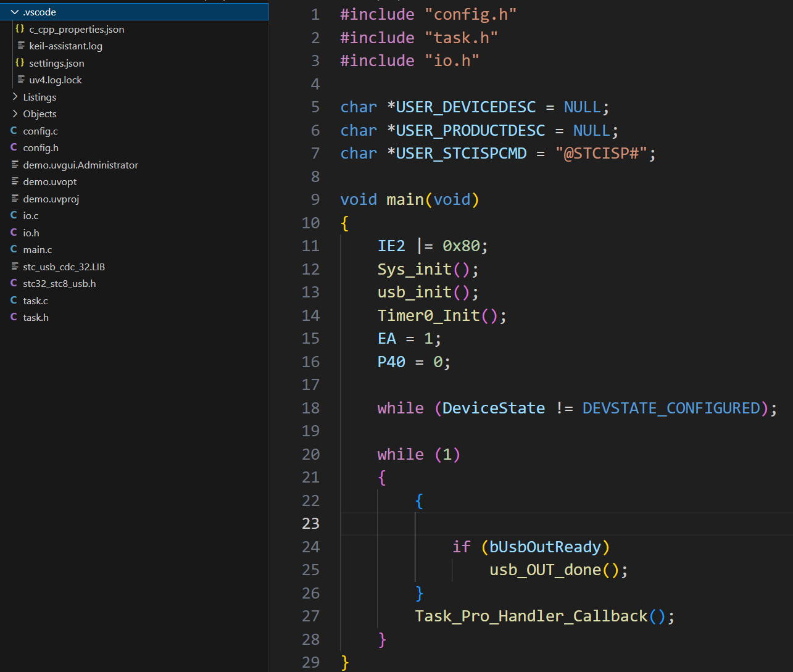Click line number 23 in the gutter

(310, 523)
